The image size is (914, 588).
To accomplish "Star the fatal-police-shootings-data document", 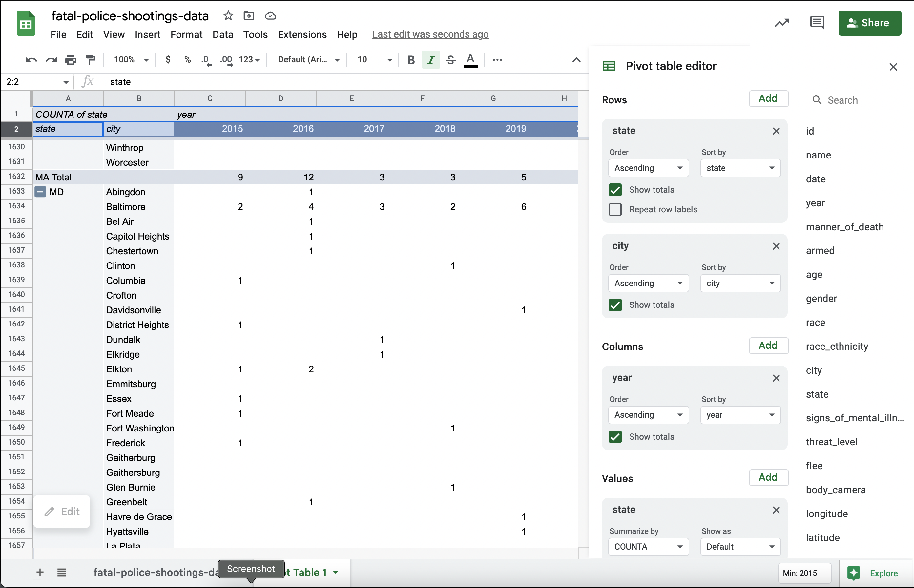I will [x=228, y=16].
